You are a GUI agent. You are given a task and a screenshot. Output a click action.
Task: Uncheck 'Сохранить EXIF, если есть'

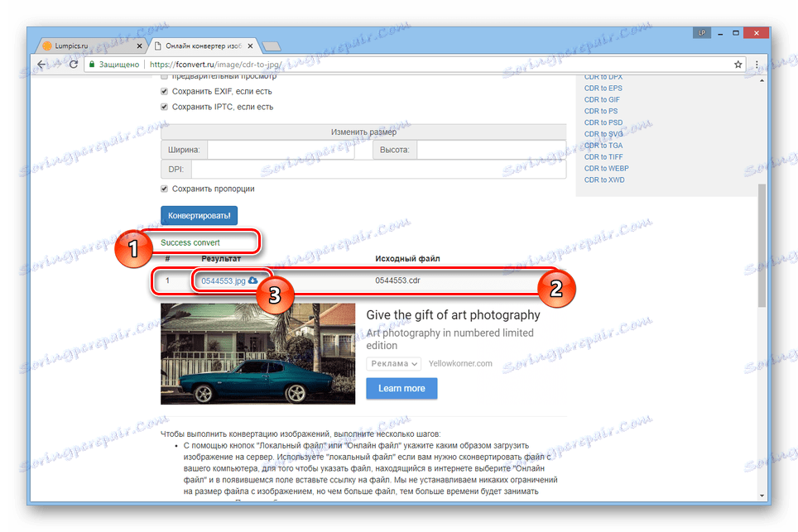click(x=163, y=93)
